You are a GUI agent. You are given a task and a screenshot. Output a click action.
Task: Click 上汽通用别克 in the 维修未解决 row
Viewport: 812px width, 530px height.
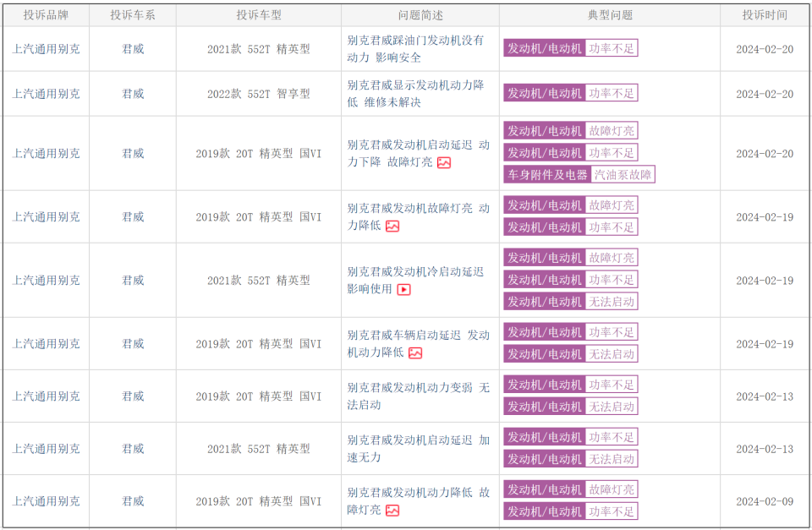point(46,94)
